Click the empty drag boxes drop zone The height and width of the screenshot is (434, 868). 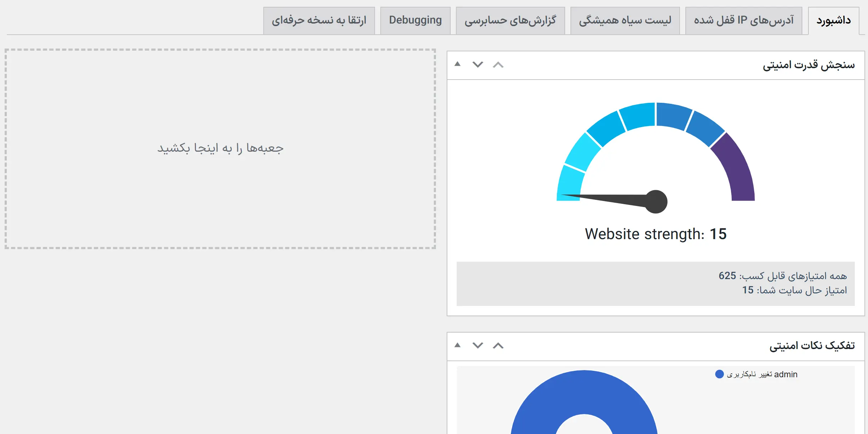[220, 148]
